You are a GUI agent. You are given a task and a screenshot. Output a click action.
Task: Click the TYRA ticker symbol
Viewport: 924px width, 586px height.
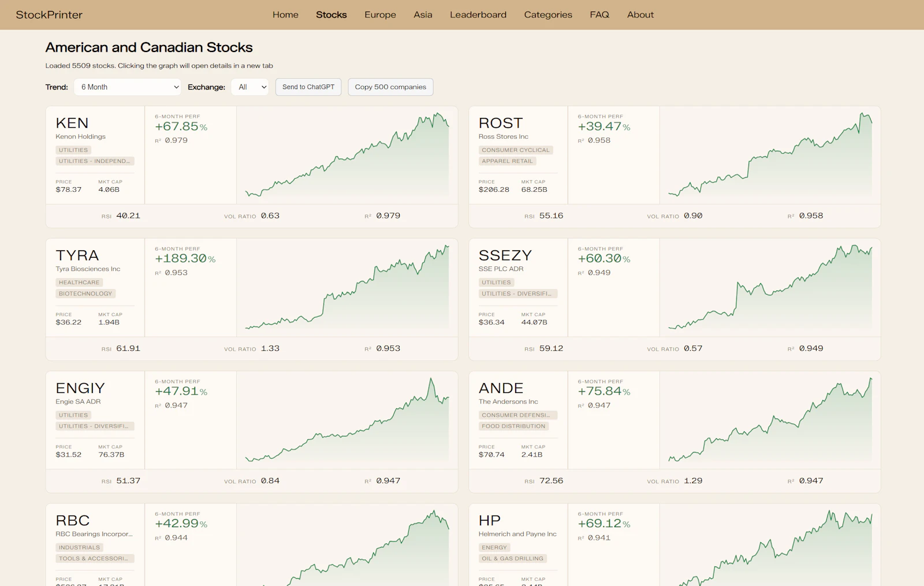(x=77, y=255)
